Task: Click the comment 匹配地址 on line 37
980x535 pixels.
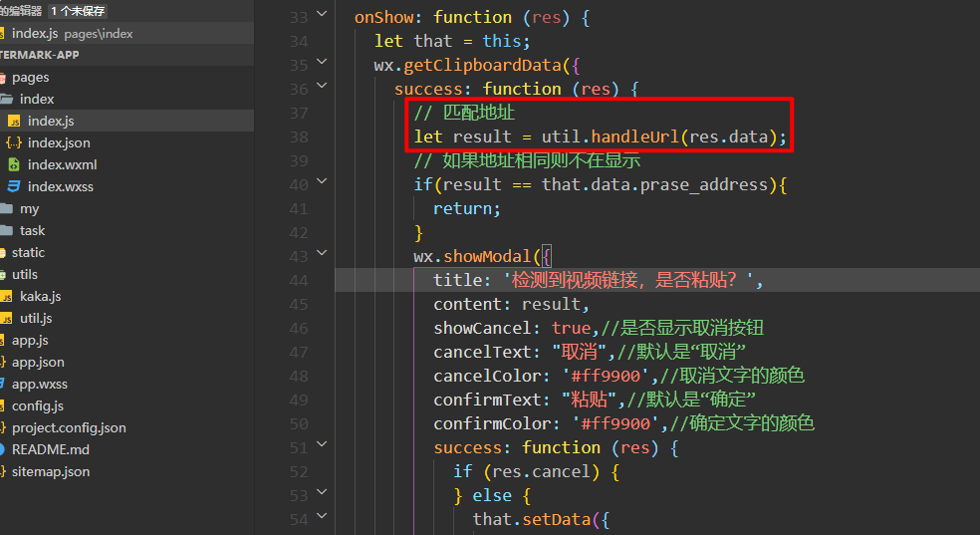Action: 479,113
